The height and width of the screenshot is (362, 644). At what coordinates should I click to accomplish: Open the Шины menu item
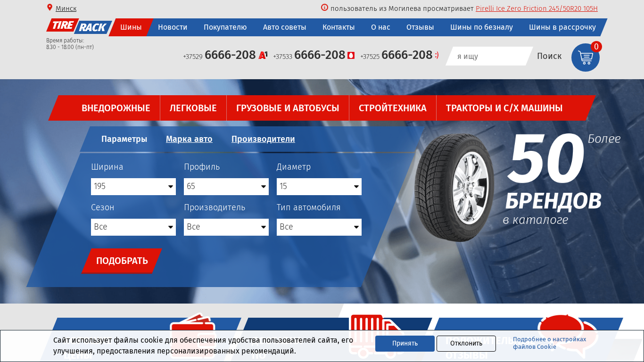click(131, 27)
